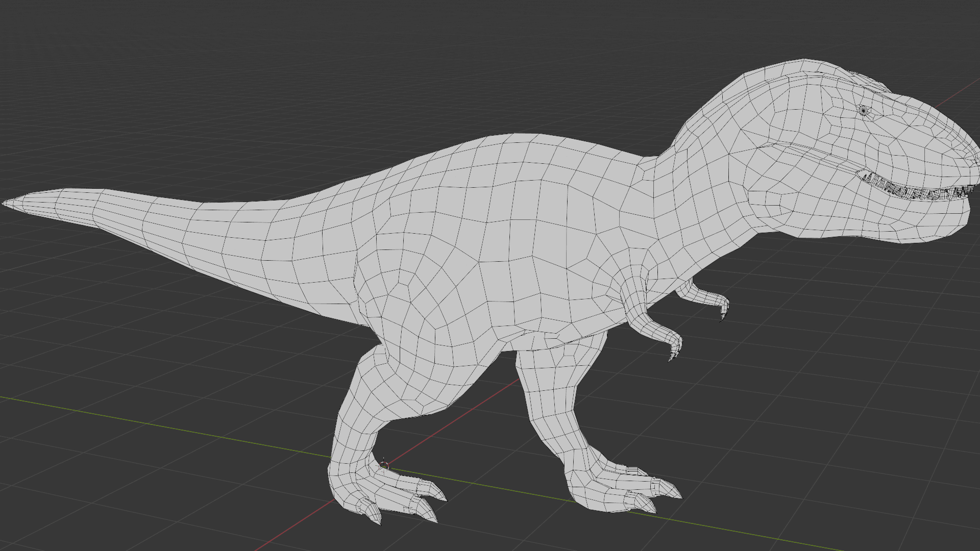Click the pointed tip of the tail
The height and width of the screenshot is (551, 980).
(x=6, y=203)
